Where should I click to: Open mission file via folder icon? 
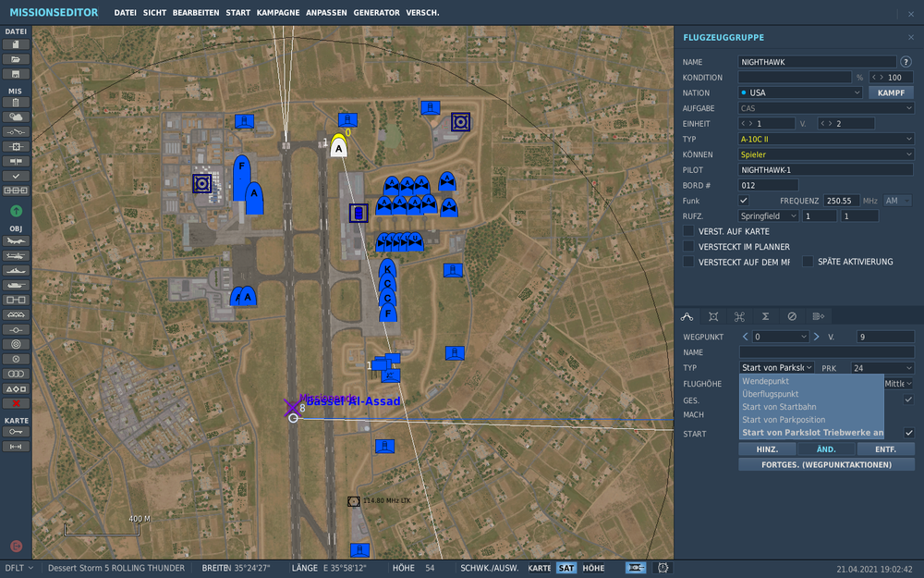[16, 59]
